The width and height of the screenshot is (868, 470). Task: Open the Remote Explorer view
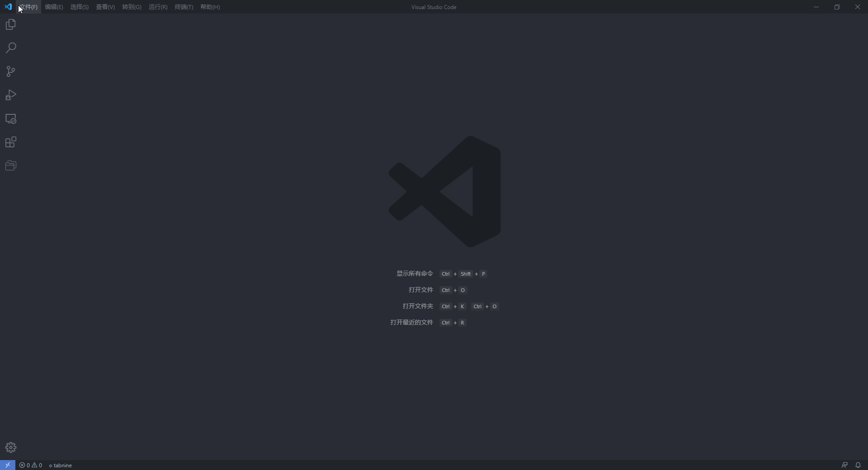(x=11, y=119)
